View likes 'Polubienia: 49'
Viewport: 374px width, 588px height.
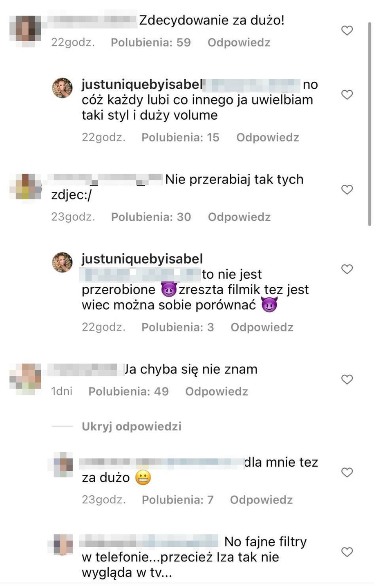pyautogui.click(x=129, y=391)
